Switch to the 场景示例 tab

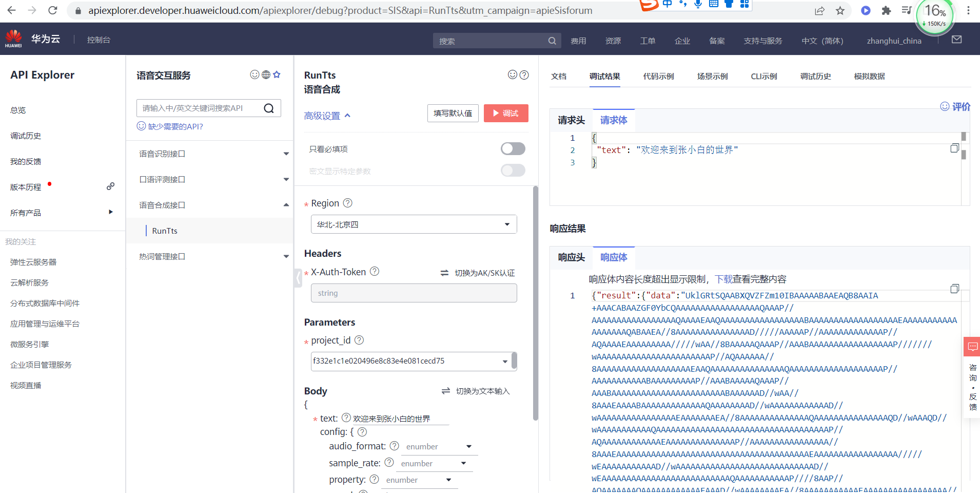[x=712, y=77]
